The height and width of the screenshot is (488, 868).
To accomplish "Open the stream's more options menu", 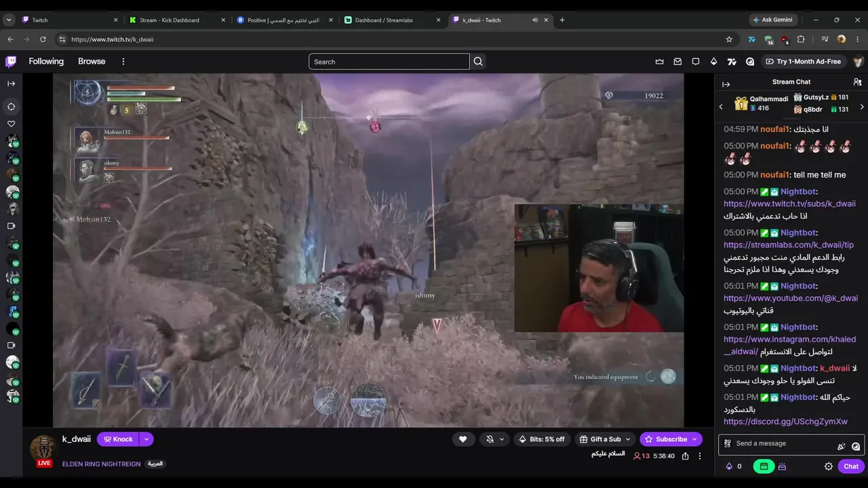I will point(700,456).
